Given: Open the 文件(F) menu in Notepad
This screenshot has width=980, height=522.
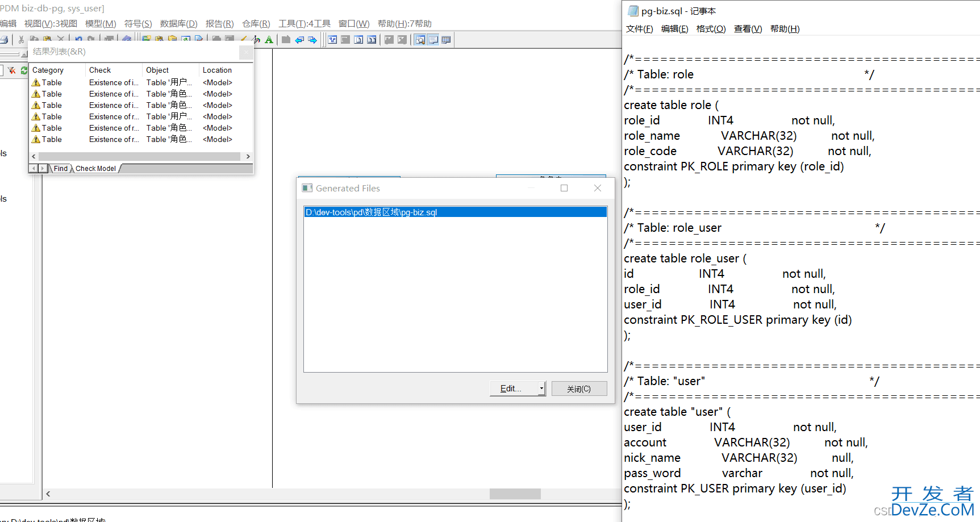Looking at the screenshot, I should click(639, 29).
